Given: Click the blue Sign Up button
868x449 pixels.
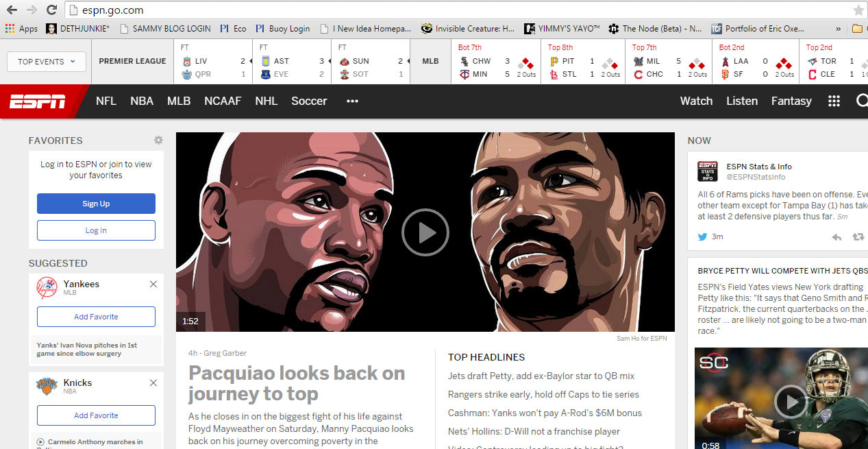Looking at the screenshot, I should (x=96, y=204).
